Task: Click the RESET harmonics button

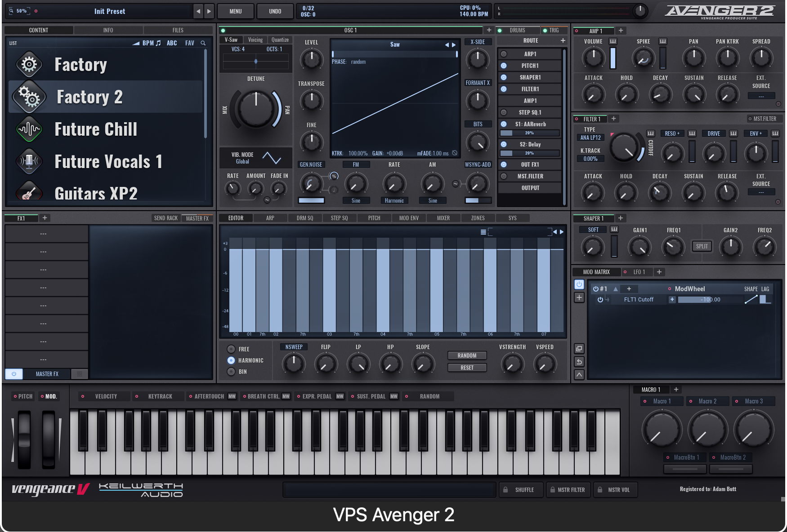Action: (x=467, y=368)
